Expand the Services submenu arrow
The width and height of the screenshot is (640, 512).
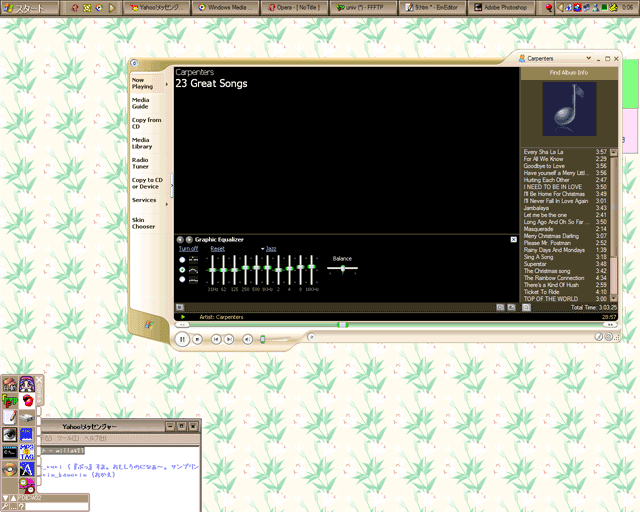[x=167, y=204]
